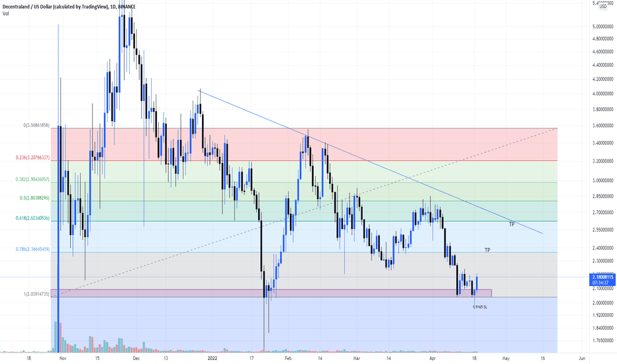Click the Nov label on time axis

coord(63,359)
